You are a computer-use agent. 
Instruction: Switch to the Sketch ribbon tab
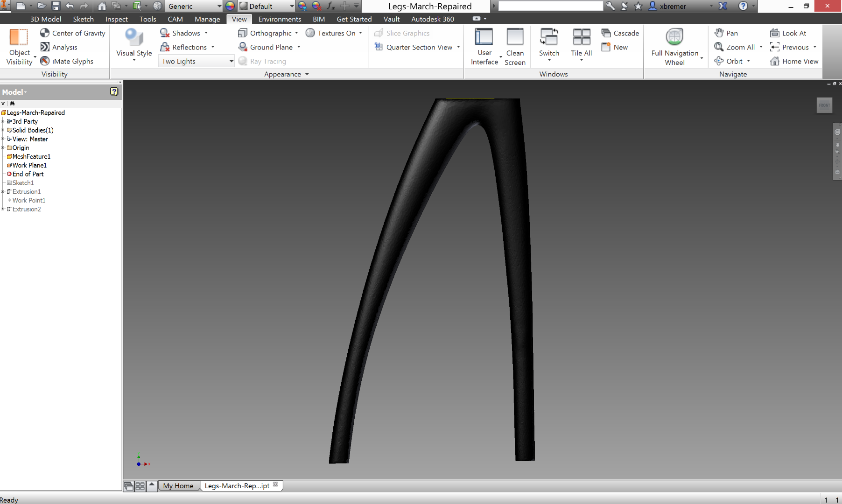click(84, 19)
